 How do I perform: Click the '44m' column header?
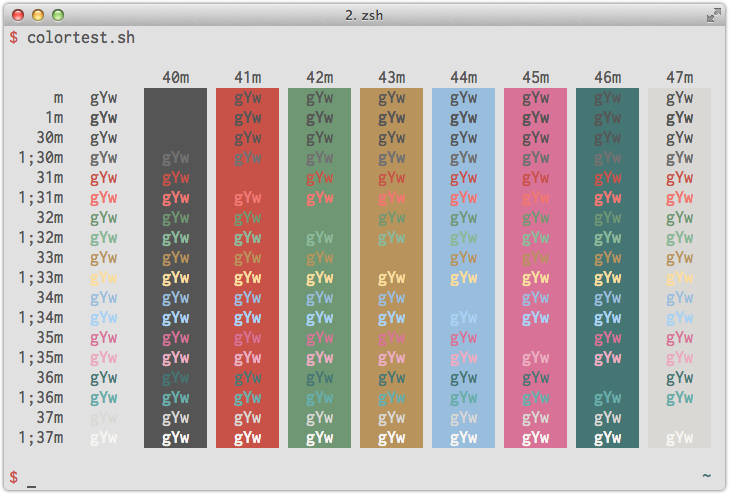pyautogui.click(x=464, y=77)
